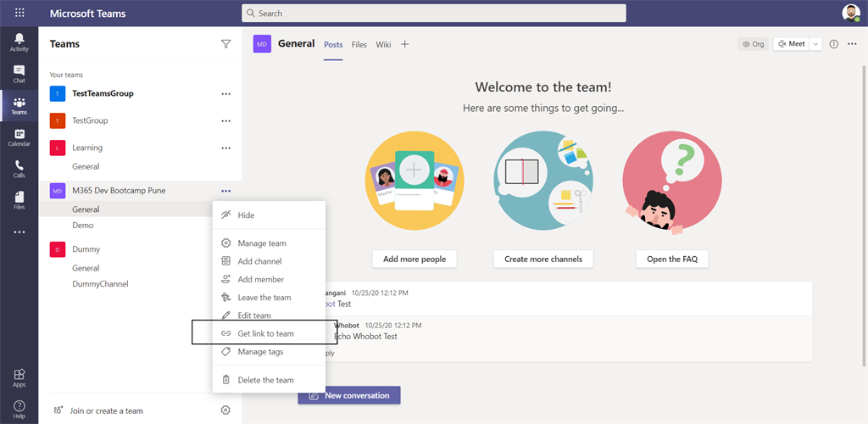Image resolution: width=868 pixels, height=424 pixels.
Task: Open the Demo channel
Action: [83, 226]
